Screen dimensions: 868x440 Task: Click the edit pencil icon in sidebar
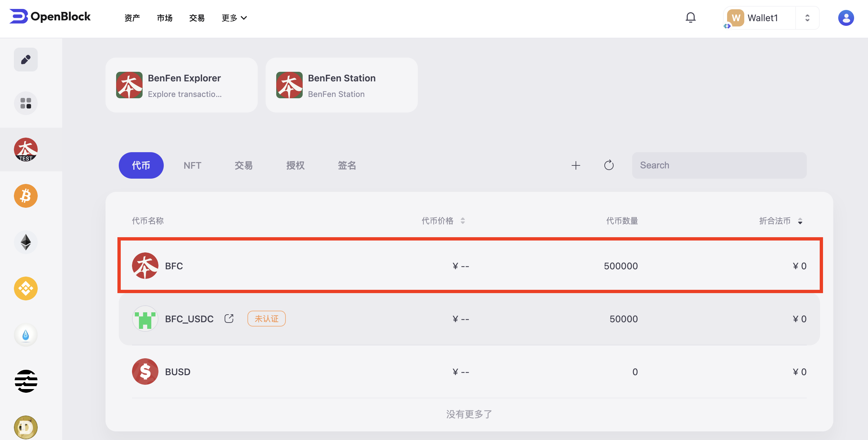25,60
